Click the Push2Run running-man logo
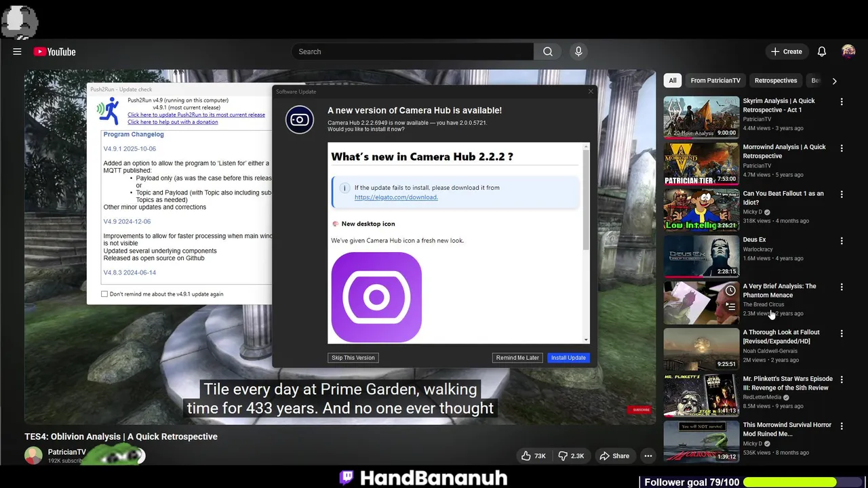This screenshot has width=868, height=488. point(108,111)
